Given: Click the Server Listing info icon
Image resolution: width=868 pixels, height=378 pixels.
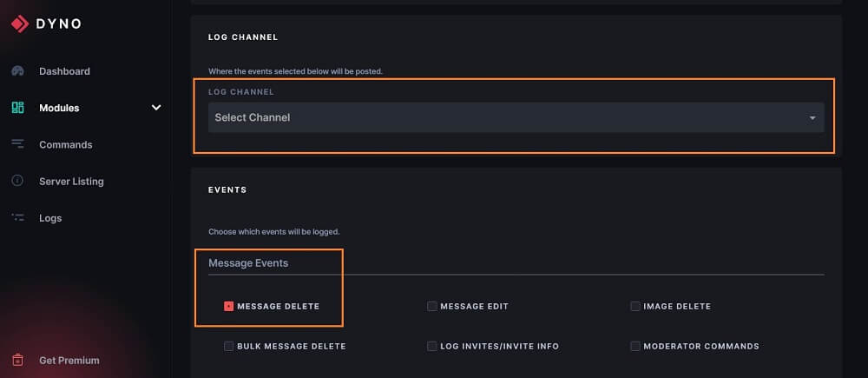Looking at the screenshot, I should 17,181.
